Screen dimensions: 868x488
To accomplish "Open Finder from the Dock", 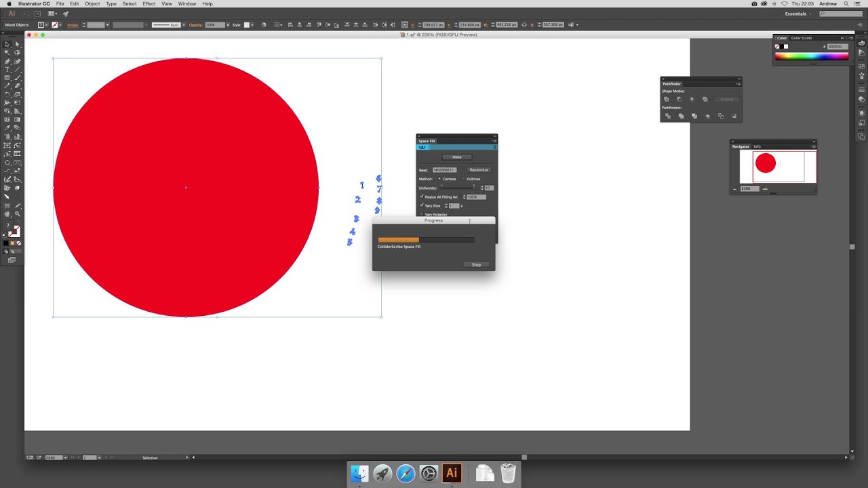I will click(359, 473).
